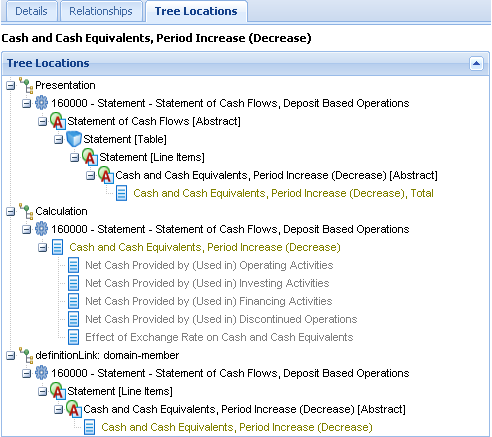Image resolution: width=492 pixels, height=437 pixels.
Task: Click abstract icon beside Statement of Cash Flows [Abstract]
Action: click(58, 121)
